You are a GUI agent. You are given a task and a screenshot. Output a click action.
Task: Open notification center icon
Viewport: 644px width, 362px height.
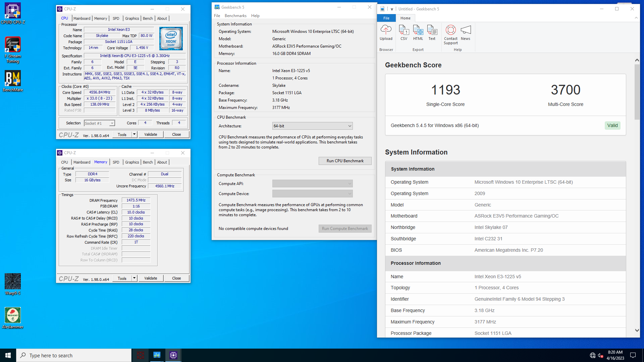(x=633, y=355)
